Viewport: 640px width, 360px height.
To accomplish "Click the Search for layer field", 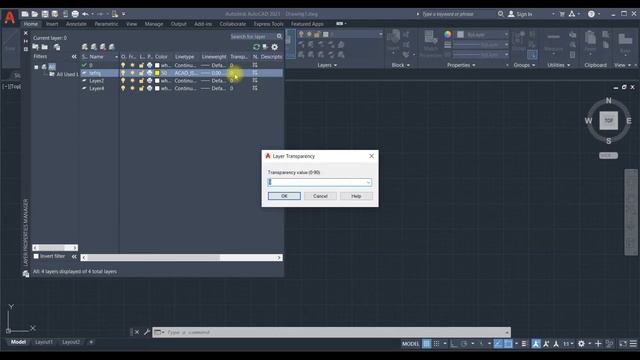I will pyautogui.click(x=252, y=36).
